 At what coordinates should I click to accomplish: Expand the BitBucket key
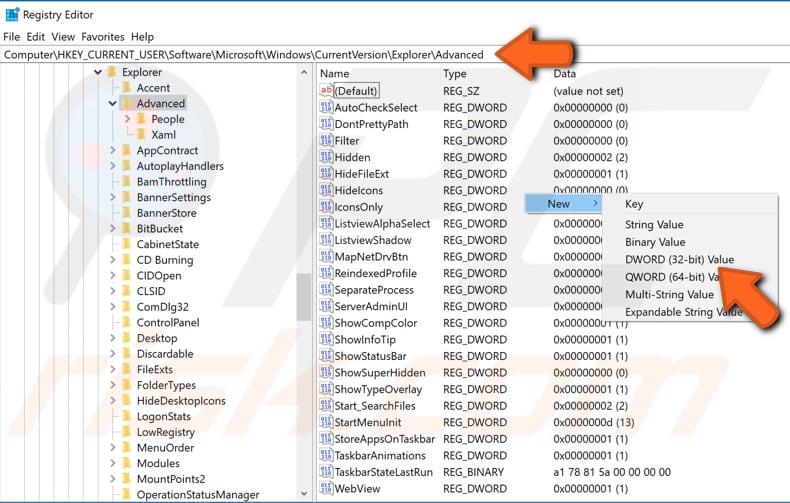[112, 228]
